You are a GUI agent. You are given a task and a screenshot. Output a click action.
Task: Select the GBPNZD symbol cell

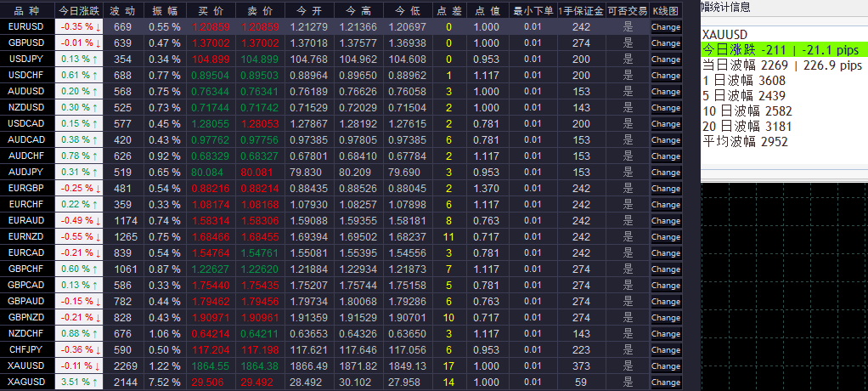coord(27,317)
